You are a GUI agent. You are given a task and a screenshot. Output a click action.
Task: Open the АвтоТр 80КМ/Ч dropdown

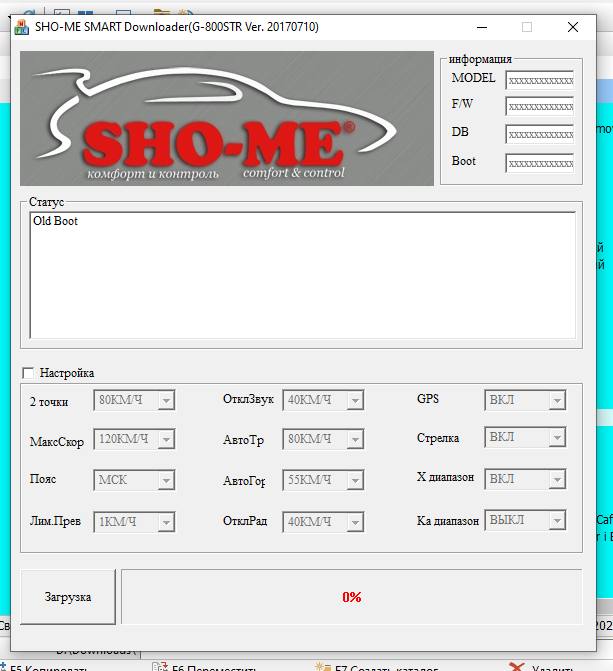[x=323, y=439]
